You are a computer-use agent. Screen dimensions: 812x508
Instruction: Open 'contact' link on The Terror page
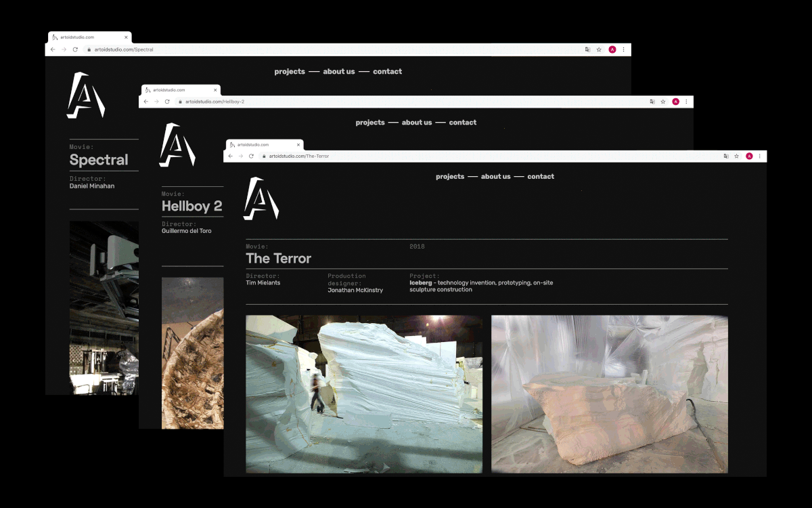click(541, 176)
